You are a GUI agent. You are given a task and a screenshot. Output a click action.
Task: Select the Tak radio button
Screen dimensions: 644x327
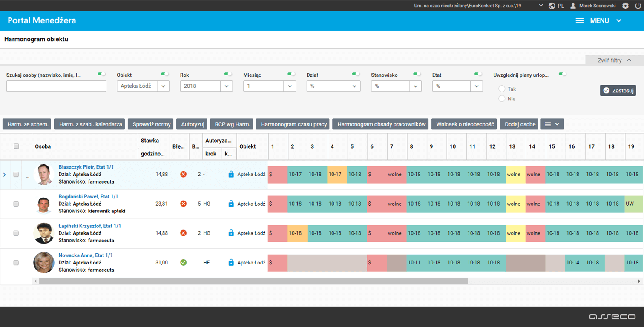pyautogui.click(x=502, y=89)
